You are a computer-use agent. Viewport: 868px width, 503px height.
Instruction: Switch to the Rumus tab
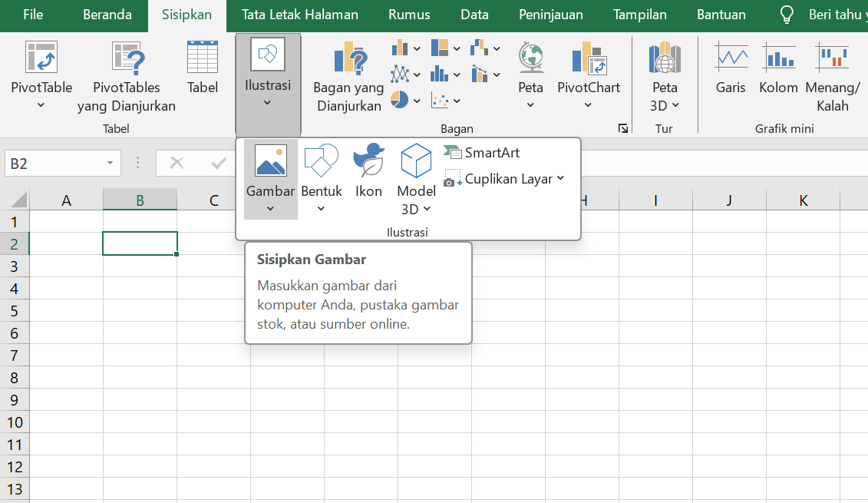(409, 14)
